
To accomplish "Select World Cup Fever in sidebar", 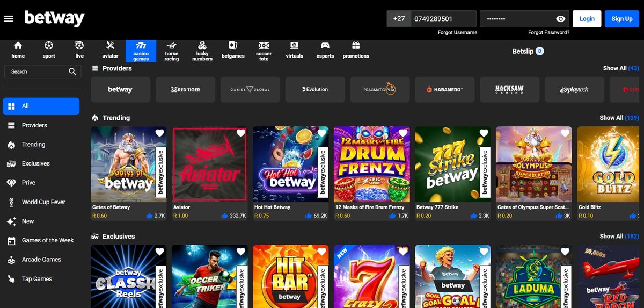I will tap(41, 202).
